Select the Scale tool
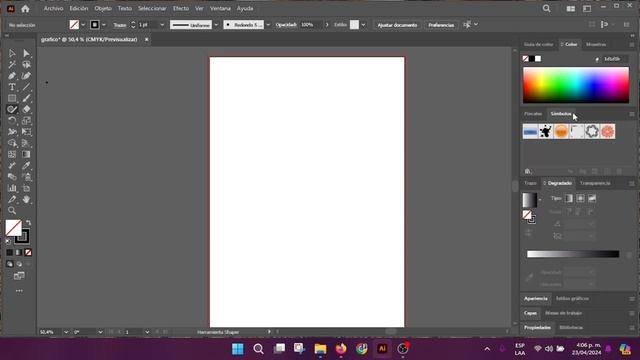Screen dimensions: 640x360 (27, 121)
